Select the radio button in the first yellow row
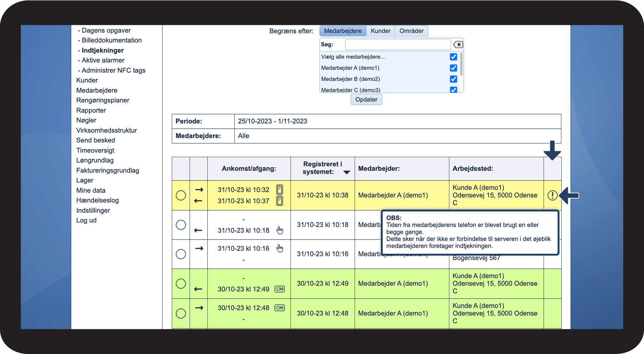The width and height of the screenshot is (644, 354). click(181, 195)
